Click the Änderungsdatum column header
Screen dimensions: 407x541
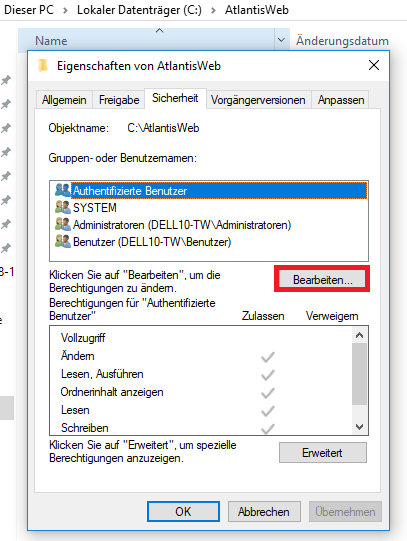[343, 41]
